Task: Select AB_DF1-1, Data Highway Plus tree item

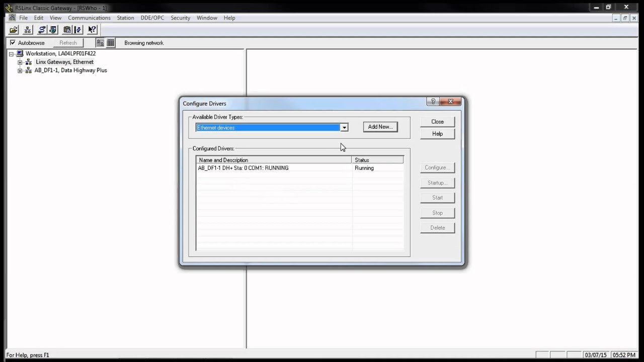Action: (x=70, y=70)
